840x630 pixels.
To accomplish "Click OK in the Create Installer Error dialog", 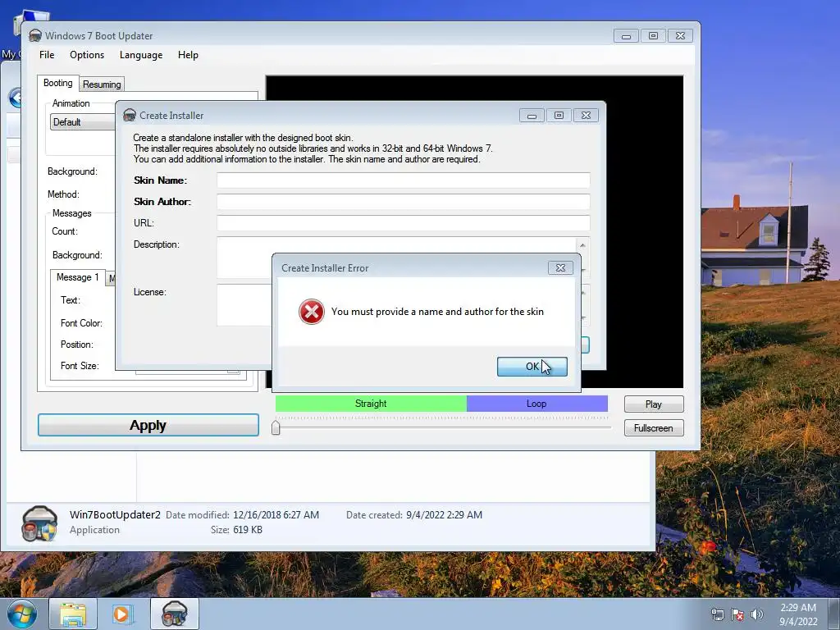I will click(532, 367).
